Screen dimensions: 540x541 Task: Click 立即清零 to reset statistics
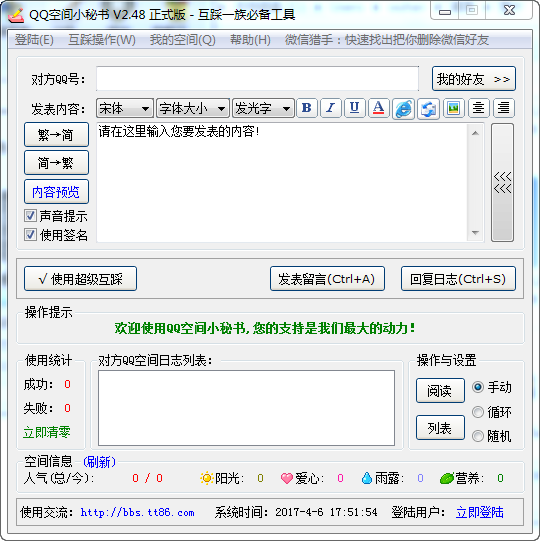click(47, 432)
